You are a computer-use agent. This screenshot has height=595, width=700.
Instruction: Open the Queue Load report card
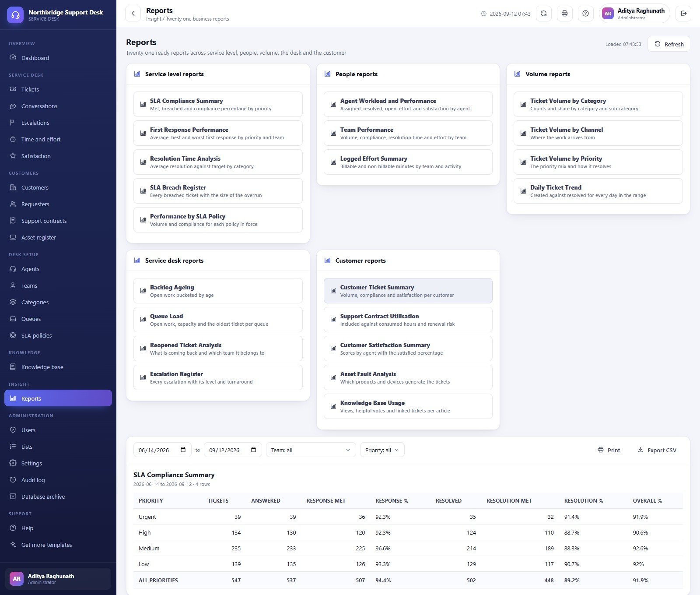[218, 320]
